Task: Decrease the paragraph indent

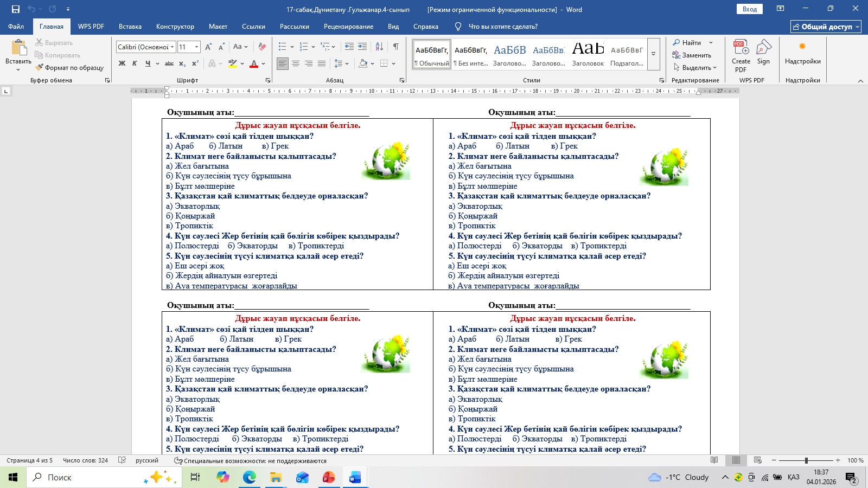Action: [349, 47]
